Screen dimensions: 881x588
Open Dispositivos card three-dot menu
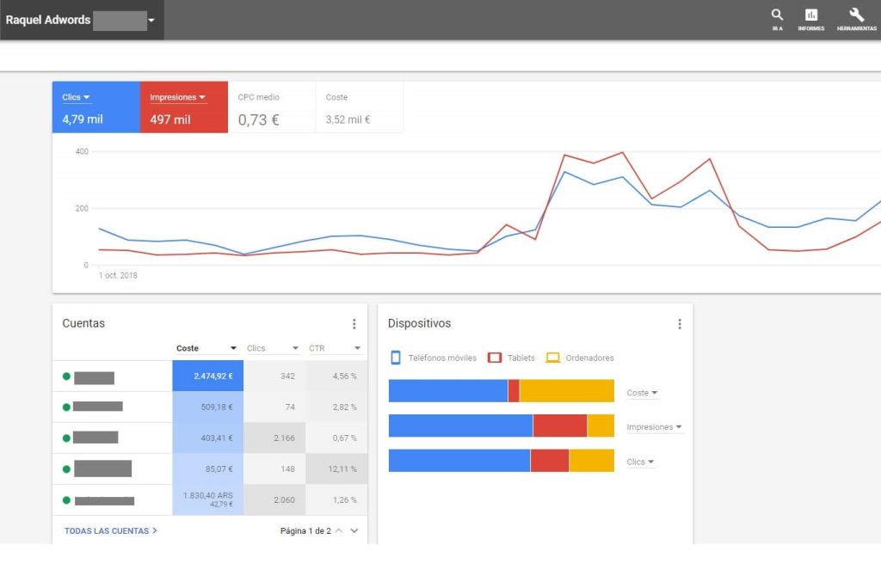pyautogui.click(x=679, y=324)
